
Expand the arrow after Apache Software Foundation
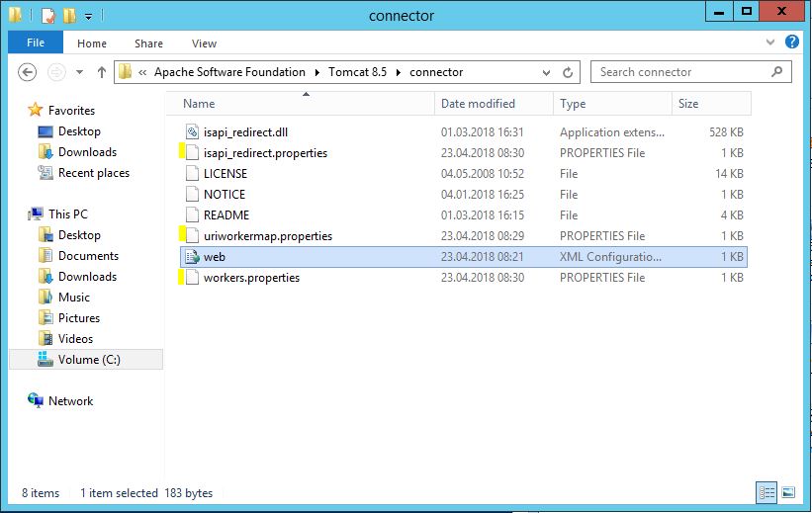[316, 72]
